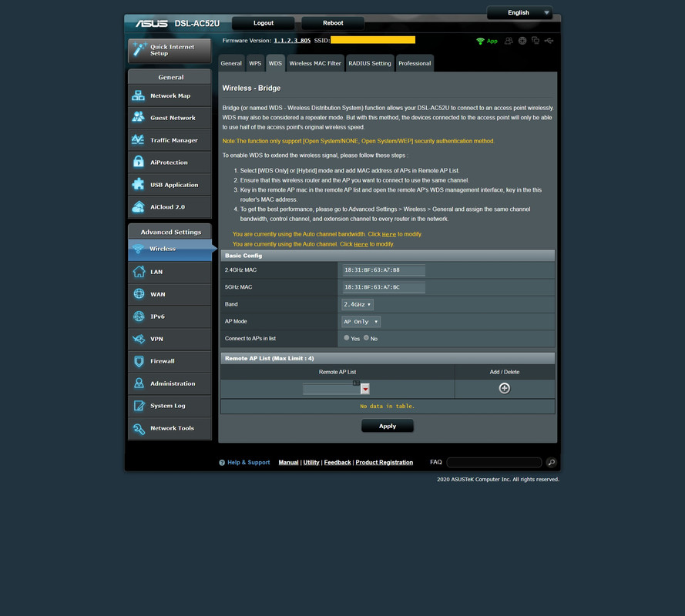Click the Advanced Settings section header

170,232
